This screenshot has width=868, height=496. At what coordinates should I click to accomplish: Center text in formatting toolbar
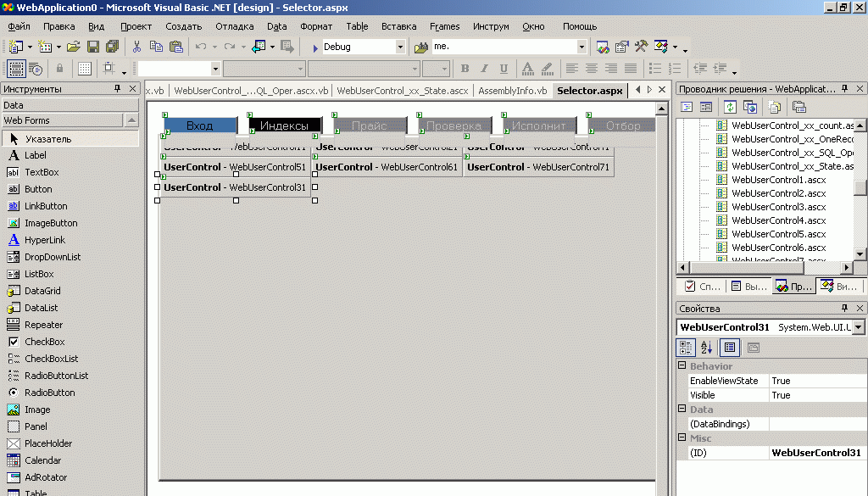591,69
